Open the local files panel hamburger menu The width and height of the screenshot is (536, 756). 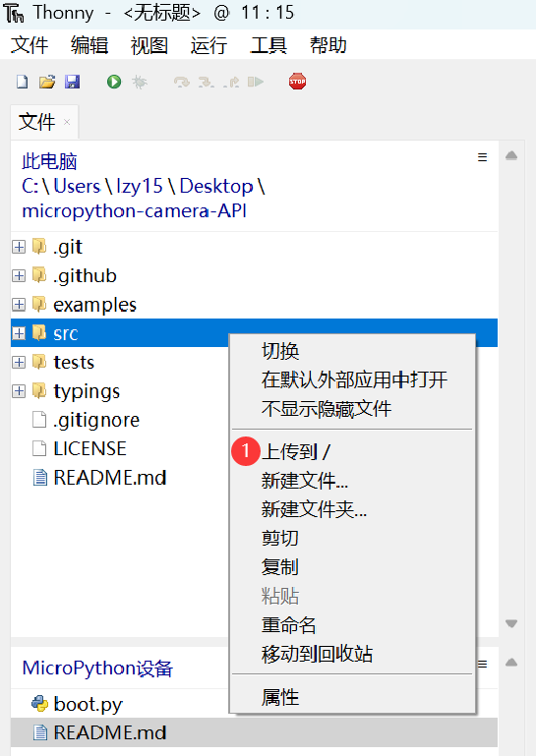tap(482, 157)
